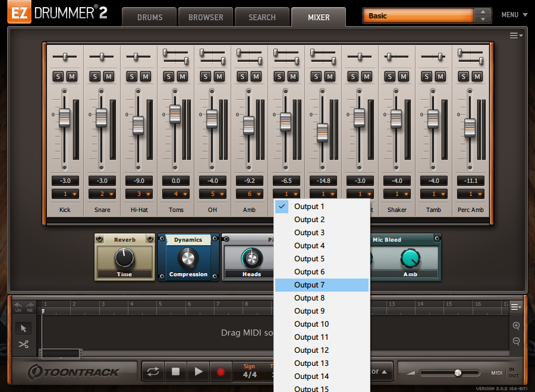Click the Heads pitch knob
The image size is (535, 392).
point(252,258)
